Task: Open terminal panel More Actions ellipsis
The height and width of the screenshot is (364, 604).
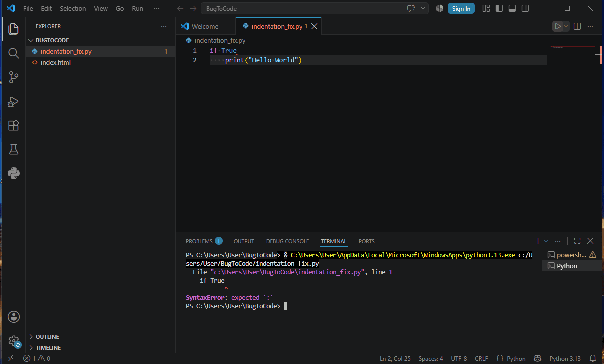Action: tap(558, 241)
